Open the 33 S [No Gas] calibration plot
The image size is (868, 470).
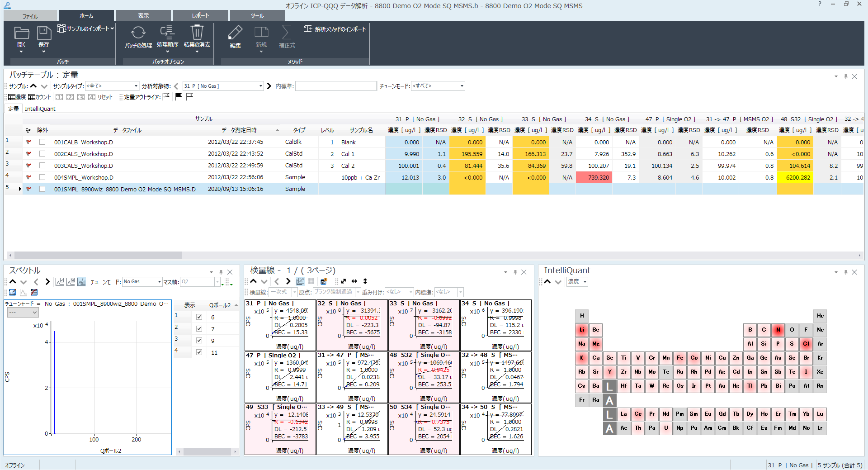(424, 326)
